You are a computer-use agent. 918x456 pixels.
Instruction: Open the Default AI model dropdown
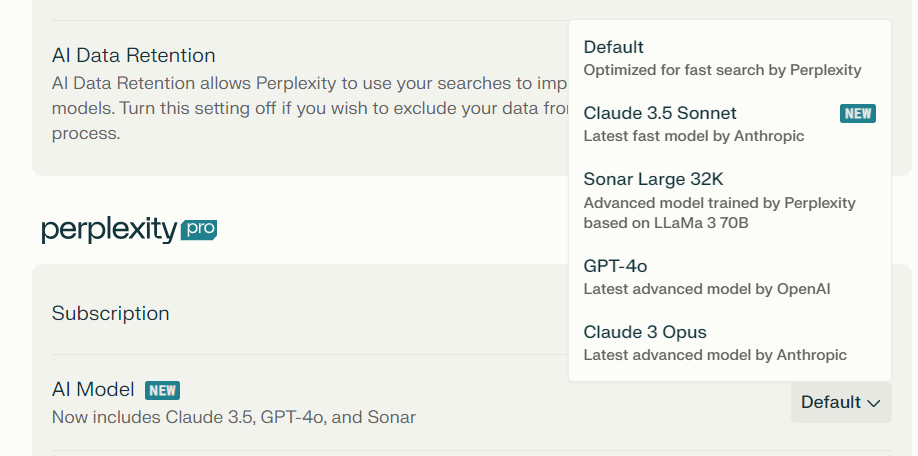coord(840,402)
